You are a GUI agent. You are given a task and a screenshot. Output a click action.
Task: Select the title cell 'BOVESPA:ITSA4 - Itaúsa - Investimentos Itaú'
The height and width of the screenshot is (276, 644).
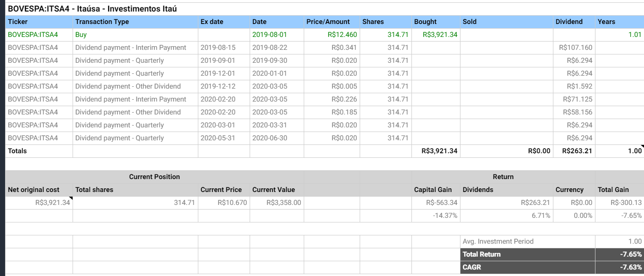click(x=92, y=9)
